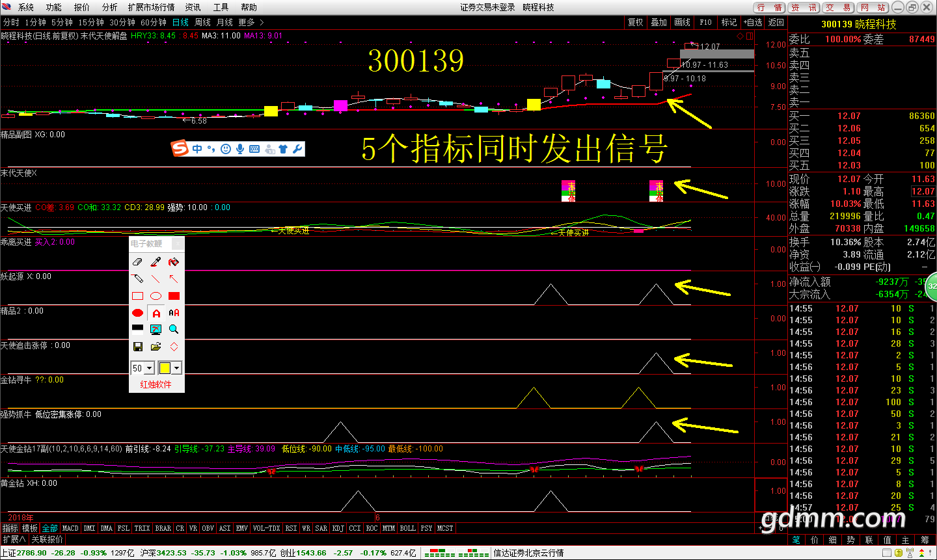Open the yellow color dropdown arrow

[176, 368]
